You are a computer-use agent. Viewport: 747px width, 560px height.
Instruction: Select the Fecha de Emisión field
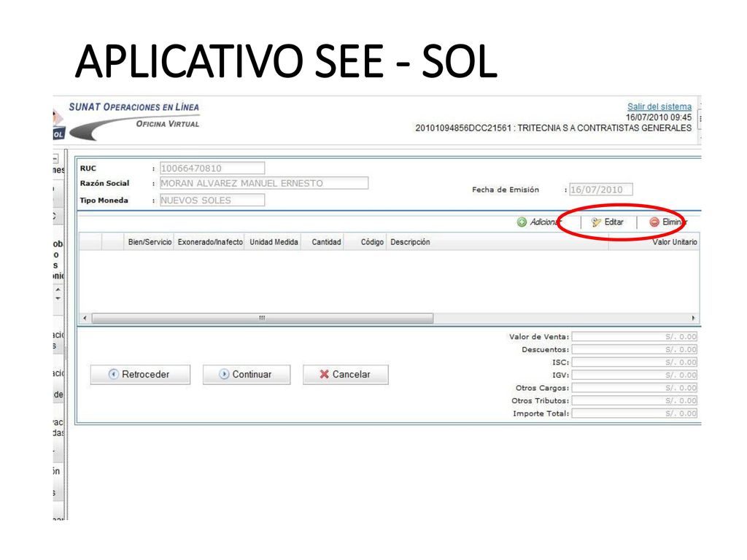[601, 190]
